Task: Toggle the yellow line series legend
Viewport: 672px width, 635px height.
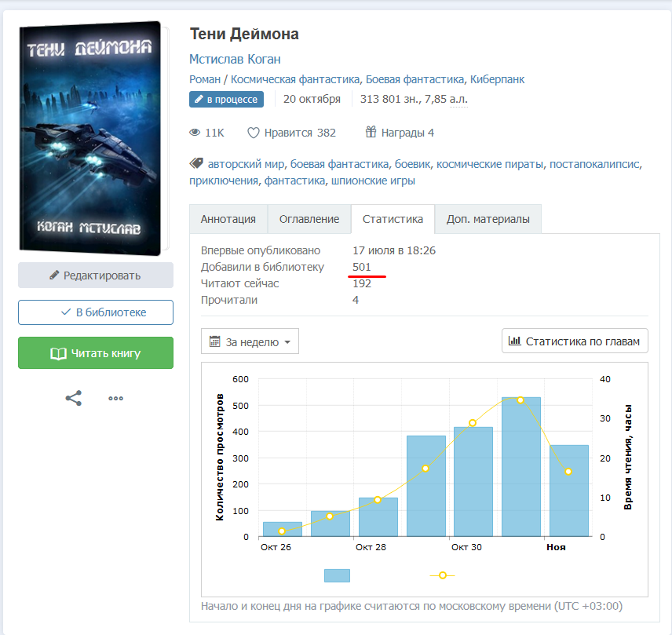Action: tap(443, 575)
